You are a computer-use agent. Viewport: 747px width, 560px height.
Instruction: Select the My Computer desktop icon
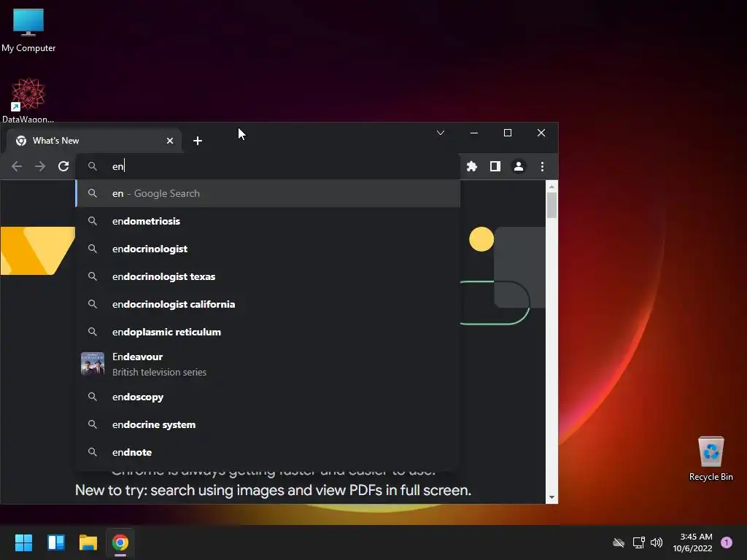tap(28, 31)
